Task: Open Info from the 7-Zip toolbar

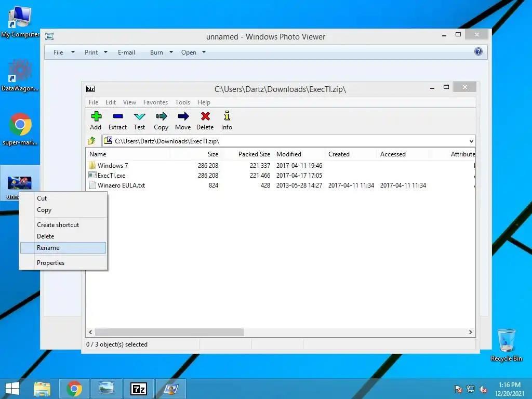Action: [x=227, y=121]
